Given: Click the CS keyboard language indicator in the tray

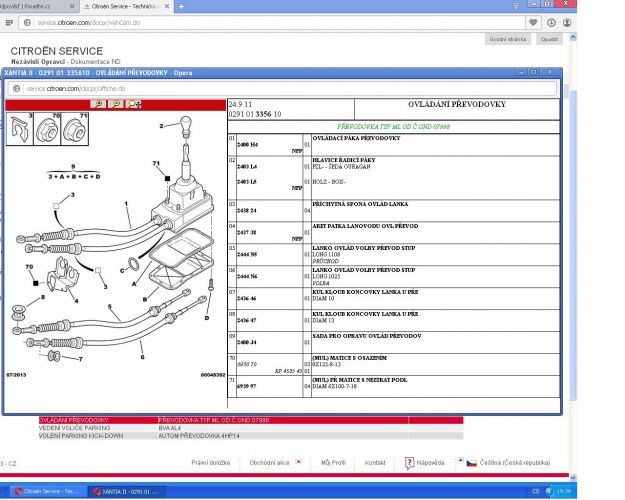Looking at the screenshot, I should tap(536, 491).
